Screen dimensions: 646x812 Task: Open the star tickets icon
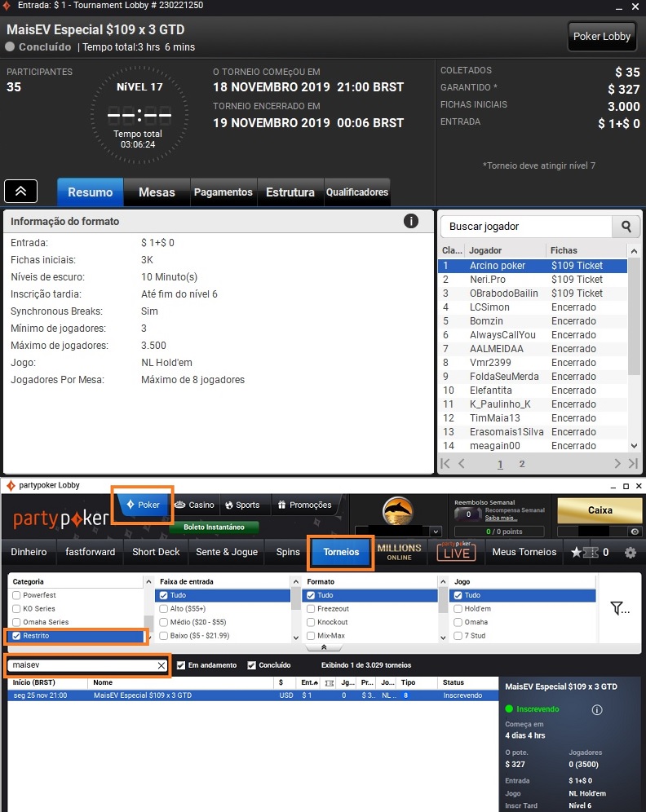tap(584, 552)
